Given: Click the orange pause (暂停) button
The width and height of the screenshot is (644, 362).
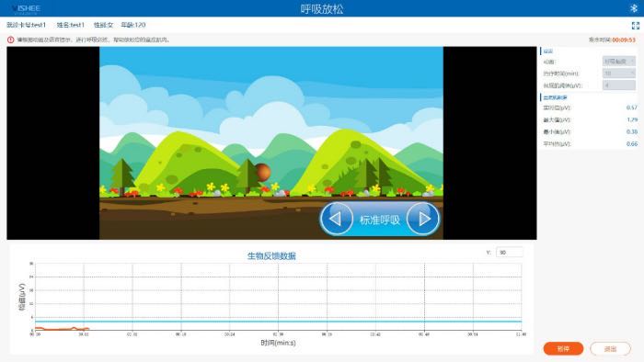Looking at the screenshot, I should click(x=563, y=349).
